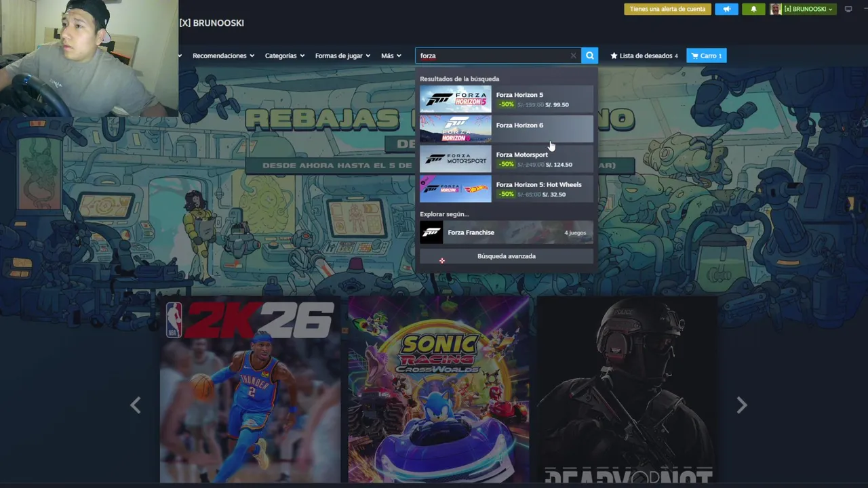
Task: Click Búsqueda avanzada button
Action: tap(507, 256)
